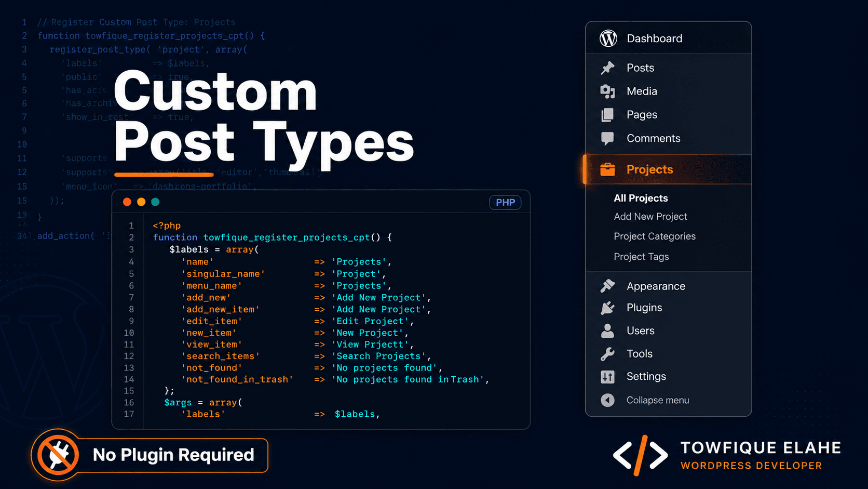The width and height of the screenshot is (868, 489).
Task: Click the green dot in code window
Action: click(x=155, y=202)
